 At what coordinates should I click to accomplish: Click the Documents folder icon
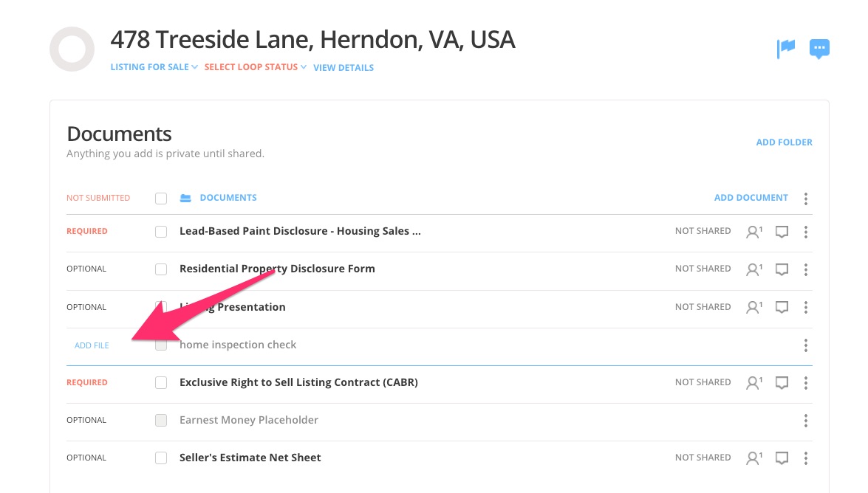(x=185, y=198)
